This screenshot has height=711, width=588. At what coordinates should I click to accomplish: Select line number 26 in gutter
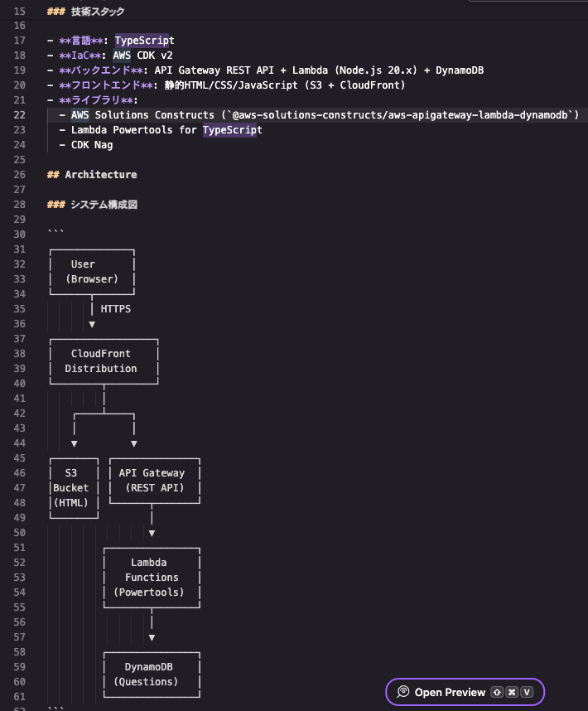point(20,175)
